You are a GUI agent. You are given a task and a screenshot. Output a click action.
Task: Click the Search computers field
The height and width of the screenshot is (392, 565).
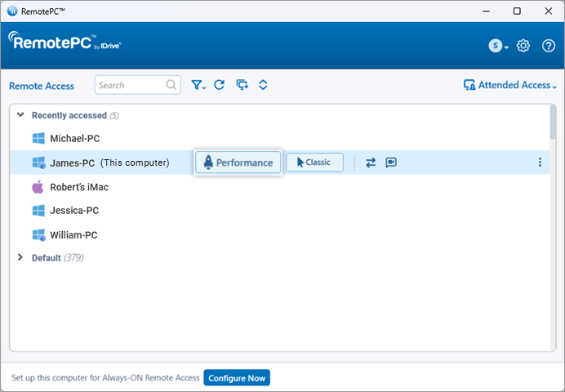tap(131, 85)
